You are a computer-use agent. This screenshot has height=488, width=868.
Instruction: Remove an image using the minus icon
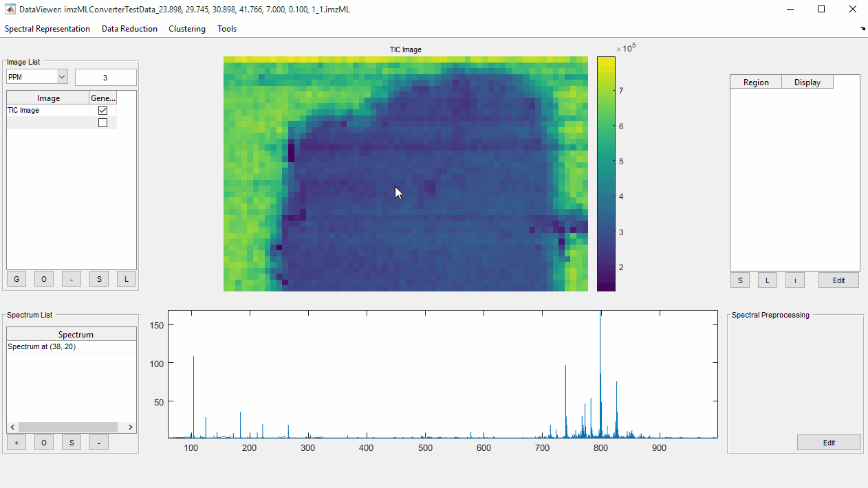[71, 278]
